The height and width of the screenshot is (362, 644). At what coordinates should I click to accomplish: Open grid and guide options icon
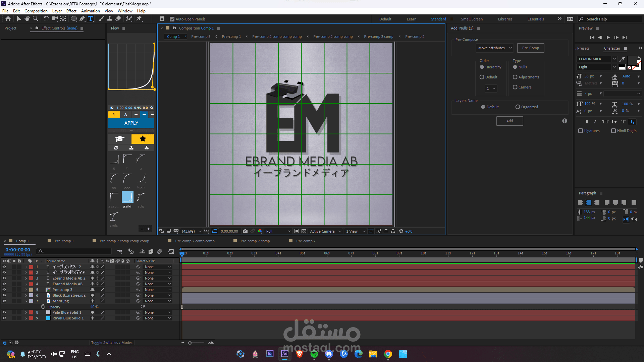pos(207,231)
